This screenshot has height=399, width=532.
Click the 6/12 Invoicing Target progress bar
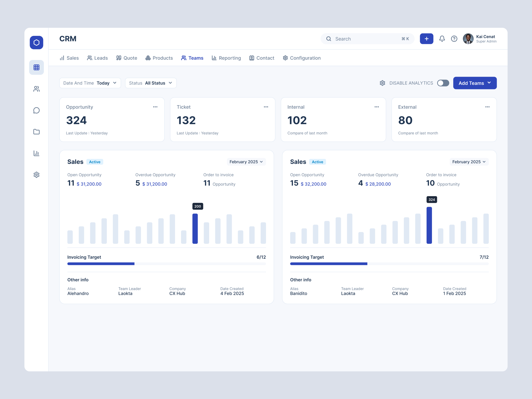click(x=167, y=264)
